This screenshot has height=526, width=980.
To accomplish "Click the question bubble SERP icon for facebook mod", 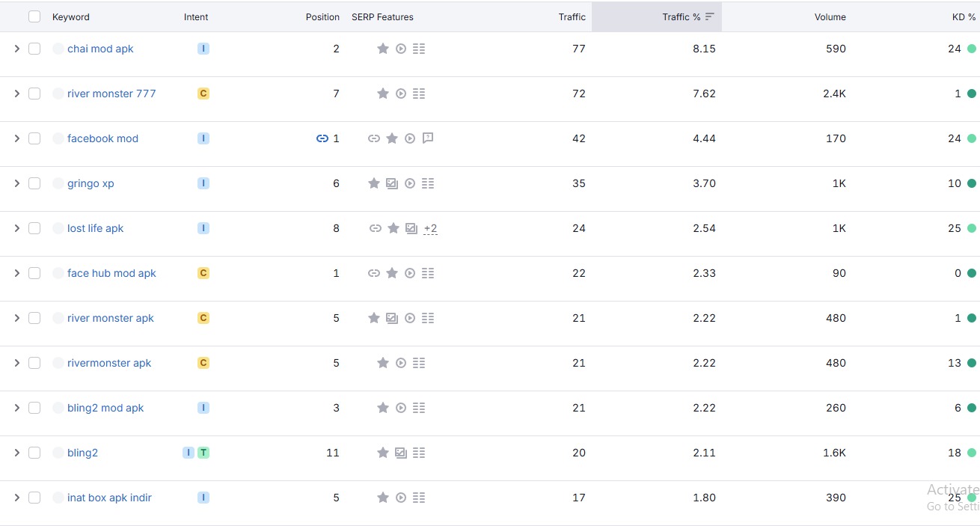I will [x=428, y=138].
